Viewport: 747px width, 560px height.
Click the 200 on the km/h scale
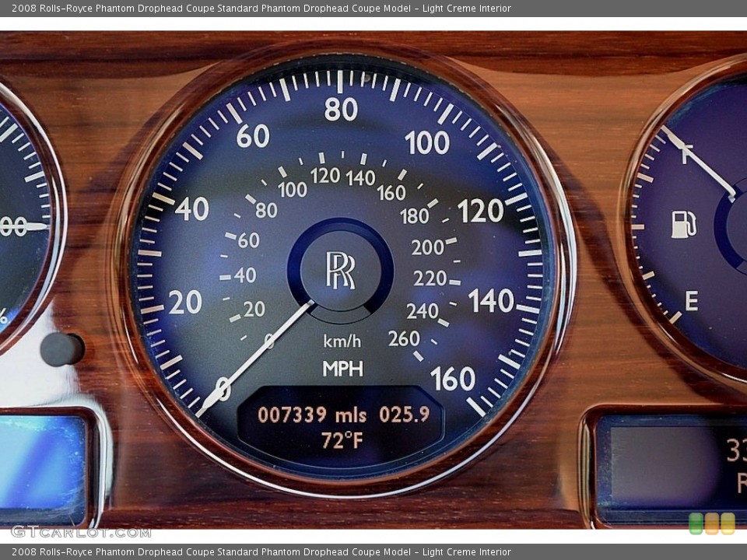click(x=428, y=247)
